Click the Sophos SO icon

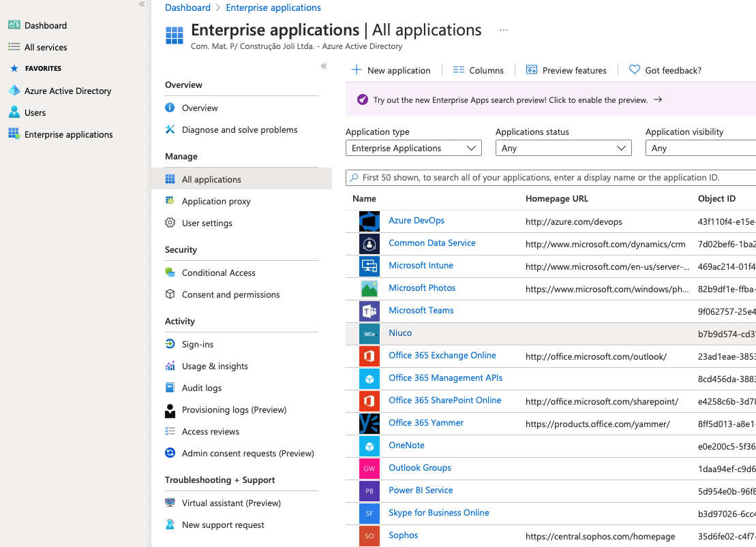(369, 536)
